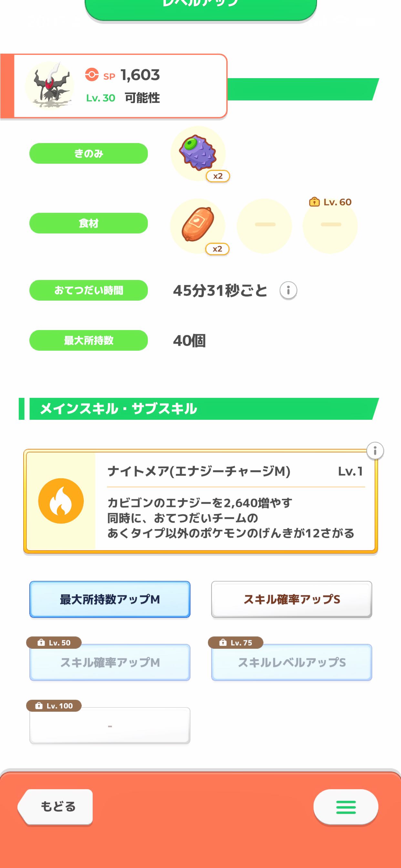Viewport: 401px width, 868px height.
Task: Tap locked スキルレベルアップS sub skill
Action: (x=292, y=662)
